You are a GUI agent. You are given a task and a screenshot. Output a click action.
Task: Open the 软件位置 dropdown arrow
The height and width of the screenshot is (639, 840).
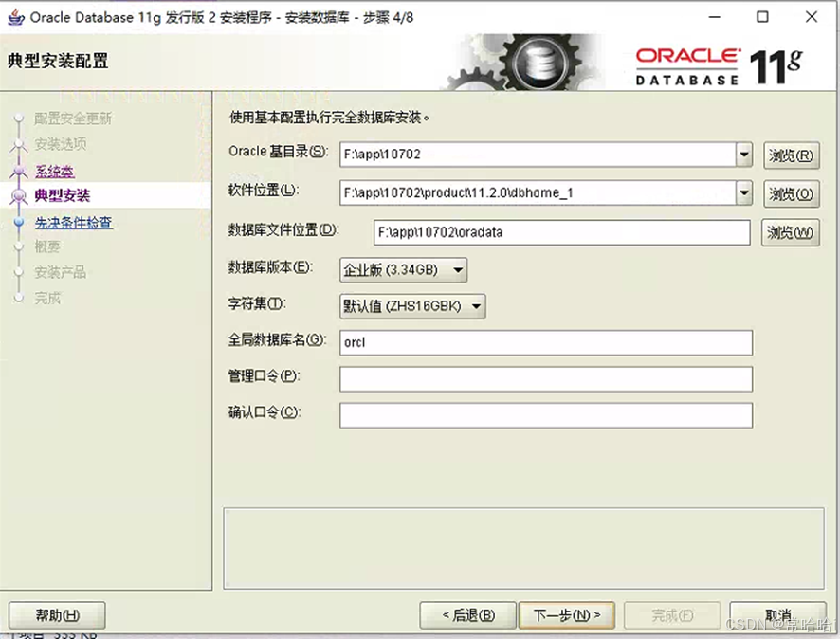coord(744,192)
